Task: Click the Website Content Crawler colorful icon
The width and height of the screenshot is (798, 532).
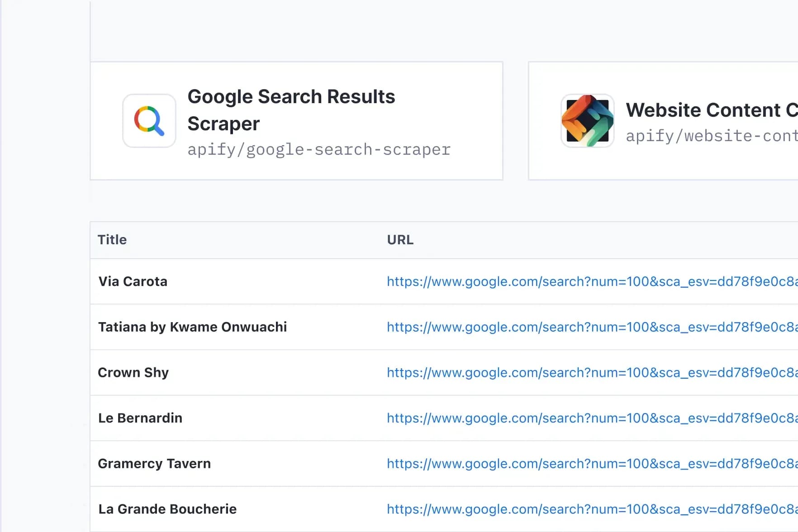Action: click(x=587, y=121)
